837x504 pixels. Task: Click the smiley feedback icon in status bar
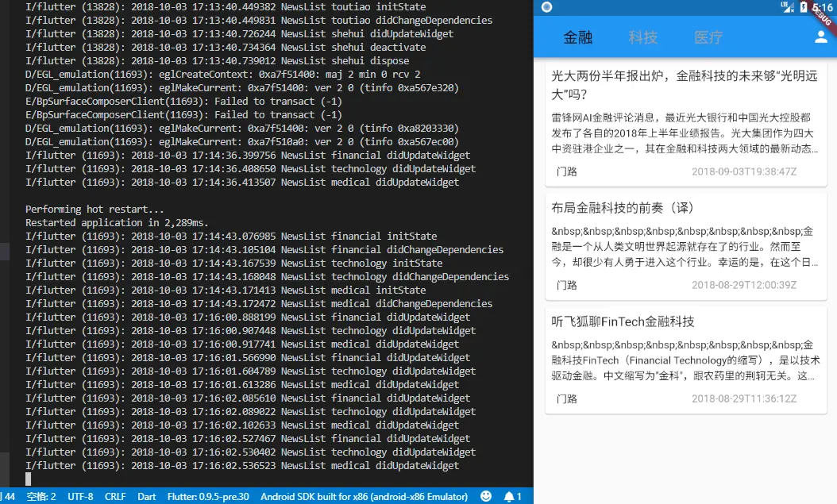[486, 497]
